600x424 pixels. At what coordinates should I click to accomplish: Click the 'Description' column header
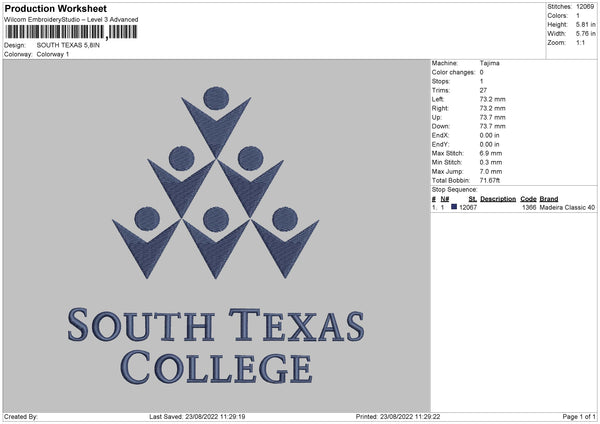pyautogui.click(x=498, y=199)
